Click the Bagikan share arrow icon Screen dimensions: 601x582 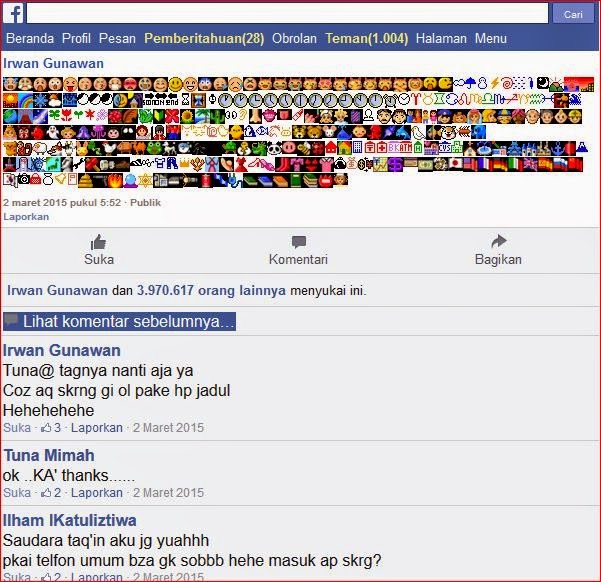499,241
